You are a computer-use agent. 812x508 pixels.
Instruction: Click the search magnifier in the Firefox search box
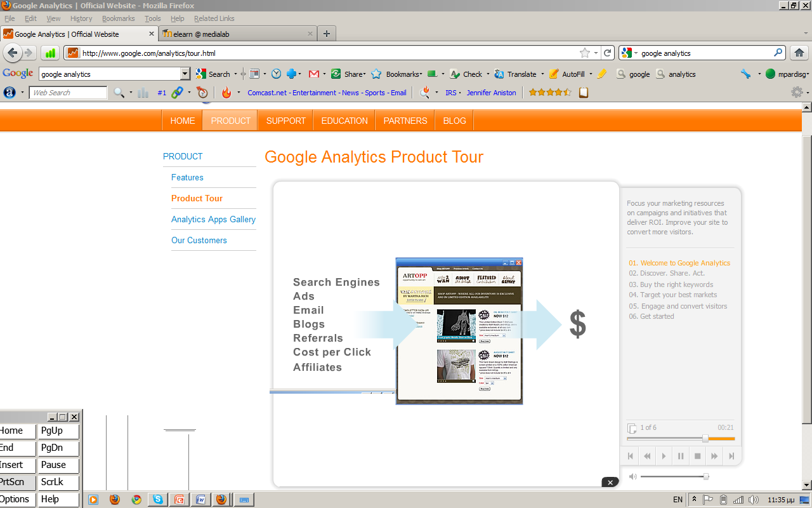(x=778, y=53)
